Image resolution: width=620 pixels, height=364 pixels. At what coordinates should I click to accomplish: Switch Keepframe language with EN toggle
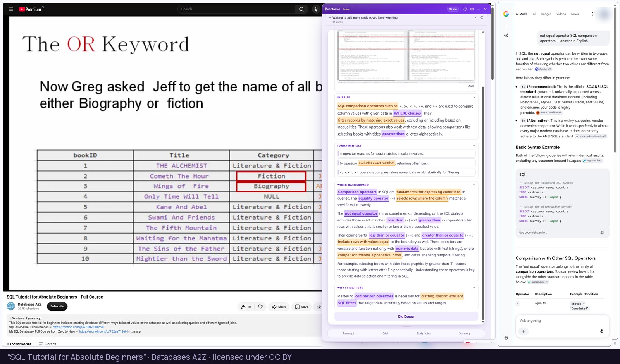(x=453, y=9)
